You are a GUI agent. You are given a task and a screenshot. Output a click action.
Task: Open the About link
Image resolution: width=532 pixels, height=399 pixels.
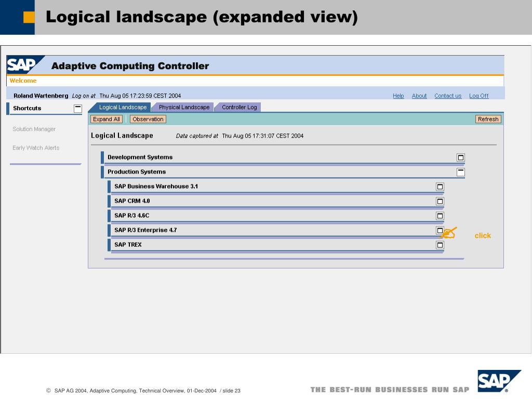click(x=419, y=96)
